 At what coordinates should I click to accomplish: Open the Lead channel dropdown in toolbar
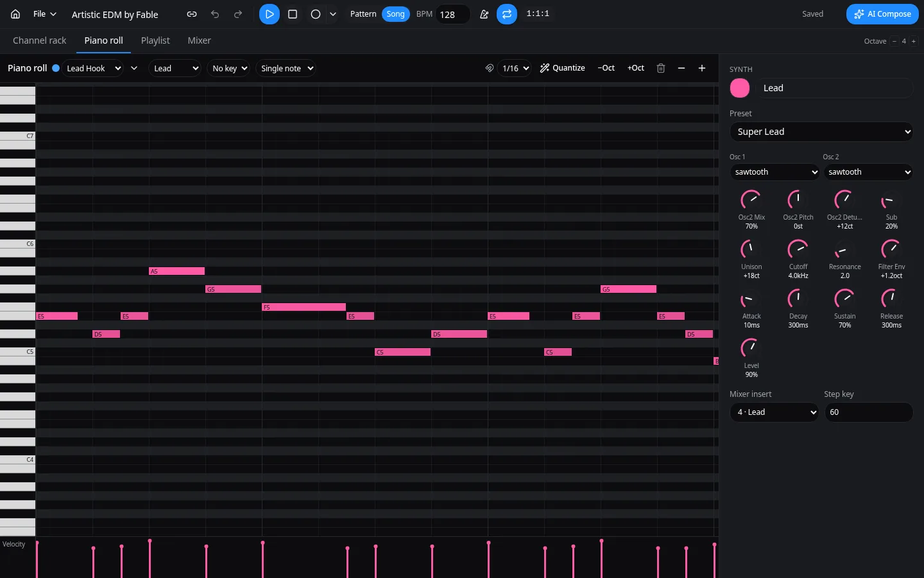point(175,68)
